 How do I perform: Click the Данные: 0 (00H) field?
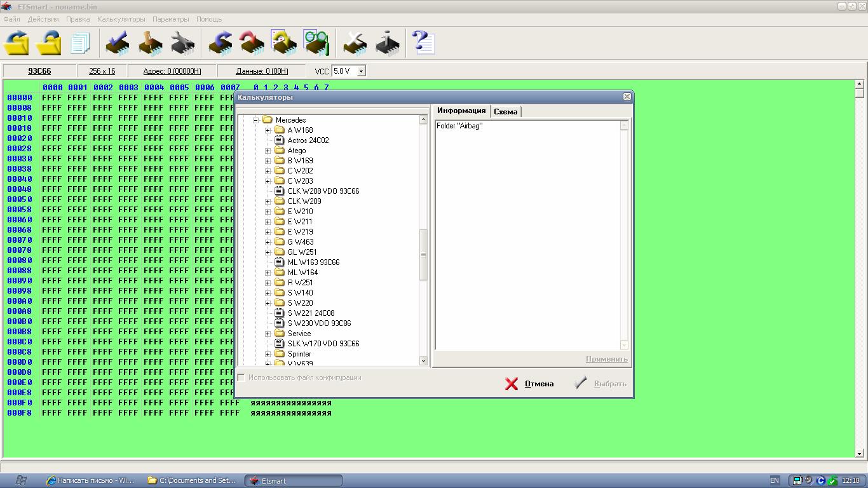pyautogui.click(x=262, y=71)
